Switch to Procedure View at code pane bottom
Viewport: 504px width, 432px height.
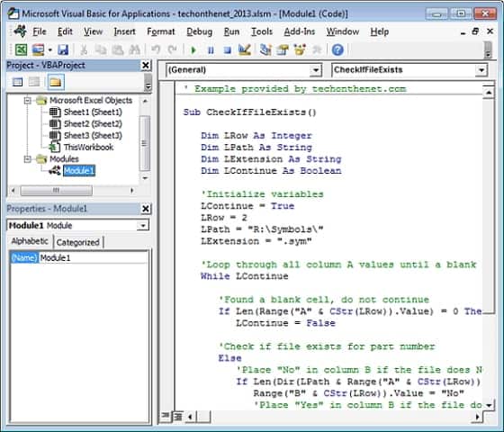[x=166, y=417]
